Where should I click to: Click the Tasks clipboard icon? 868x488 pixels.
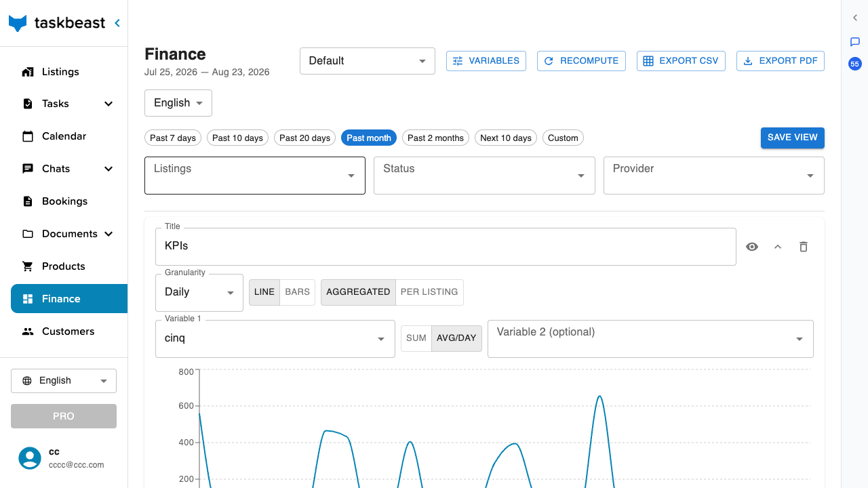[28, 104]
